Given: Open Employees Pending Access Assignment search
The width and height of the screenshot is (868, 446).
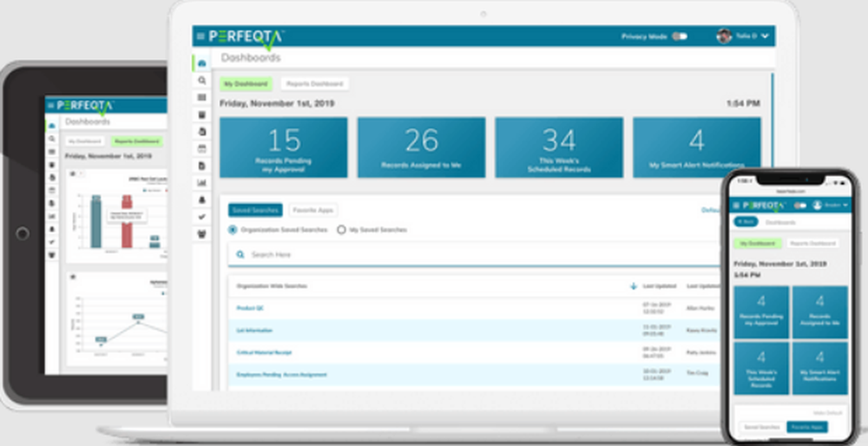Looking at the screenshot, I should pos(281,375).
